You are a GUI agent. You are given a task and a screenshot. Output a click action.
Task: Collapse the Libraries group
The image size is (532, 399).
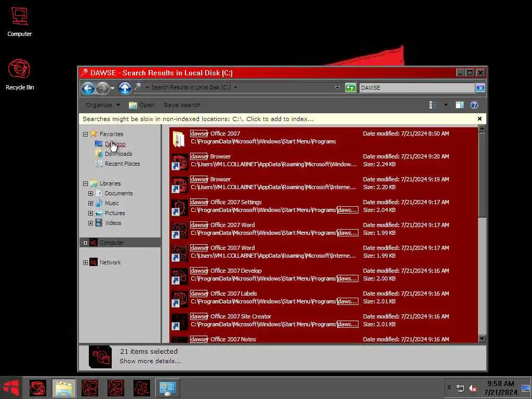(86, 183)
